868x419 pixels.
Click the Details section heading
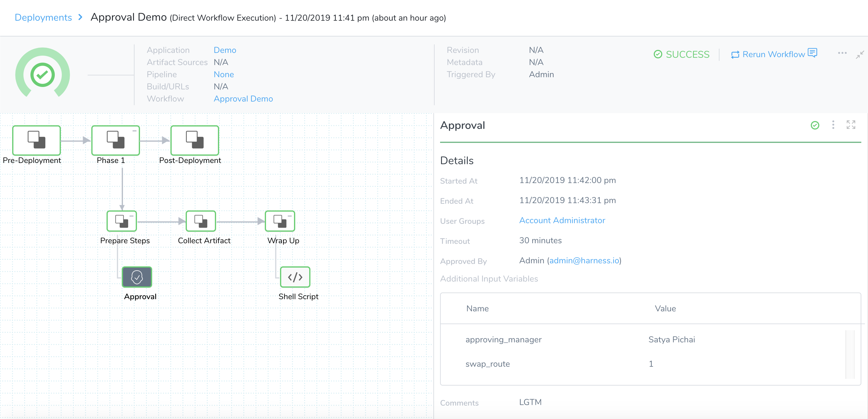point(457,161)
